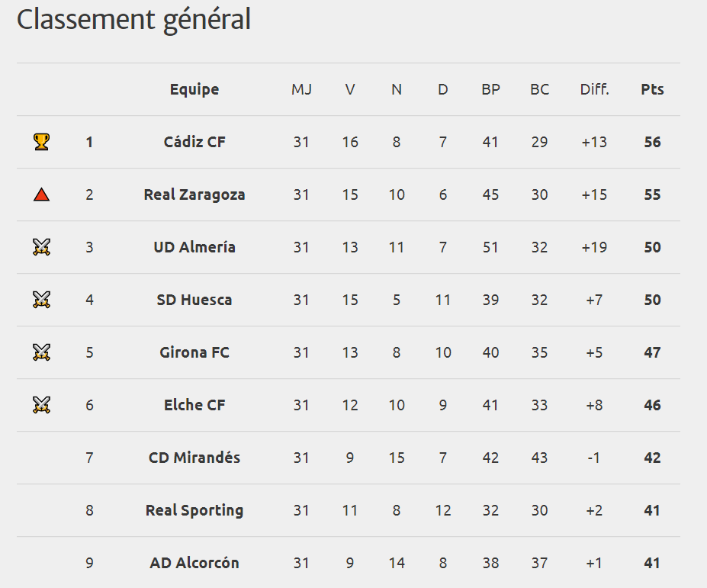Viewport: 707px width, 588px height.
Task: Select the UD Almería team name
Action: pos(194,247)
